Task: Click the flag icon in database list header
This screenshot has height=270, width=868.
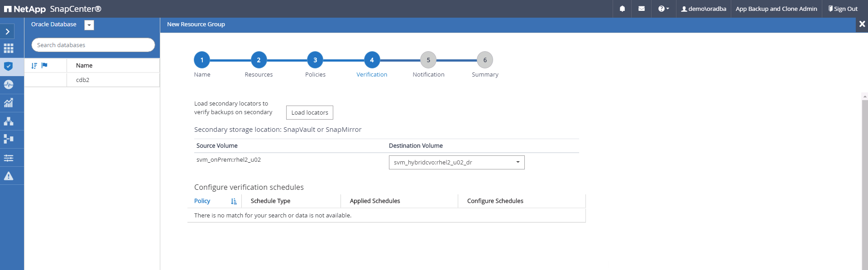Action: pyautogui.click(x=44, y=65)
